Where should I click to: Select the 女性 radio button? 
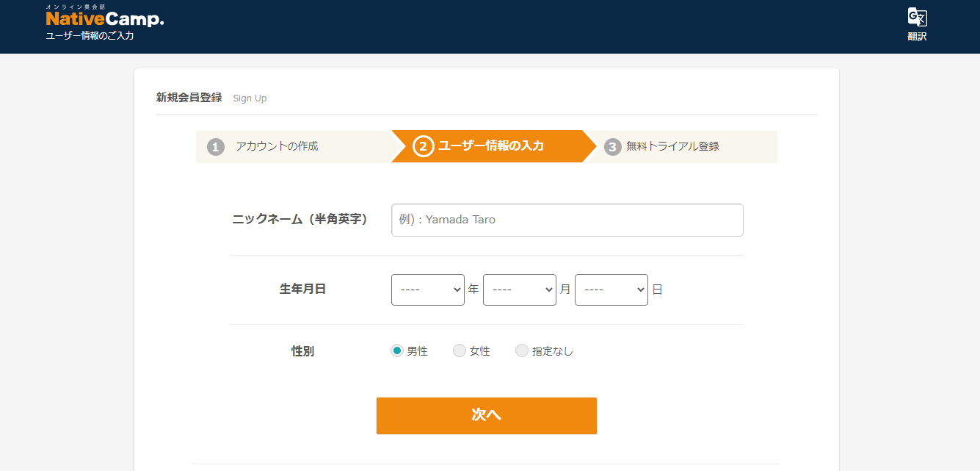[x=460, y=351]
